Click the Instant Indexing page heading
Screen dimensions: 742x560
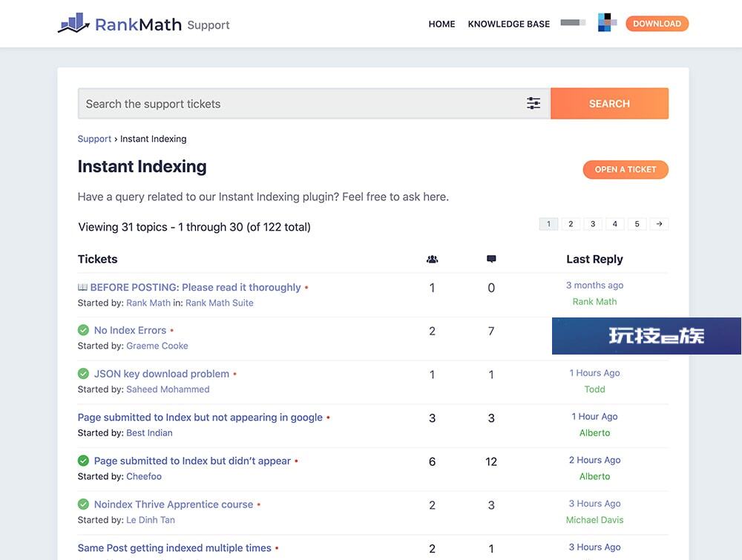coord(142,166)
